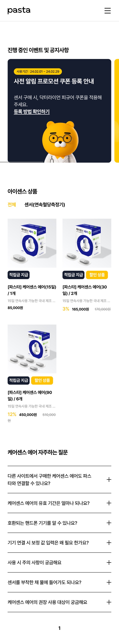Click plus icon for 권장 사용 대상 question

point(109,602)
